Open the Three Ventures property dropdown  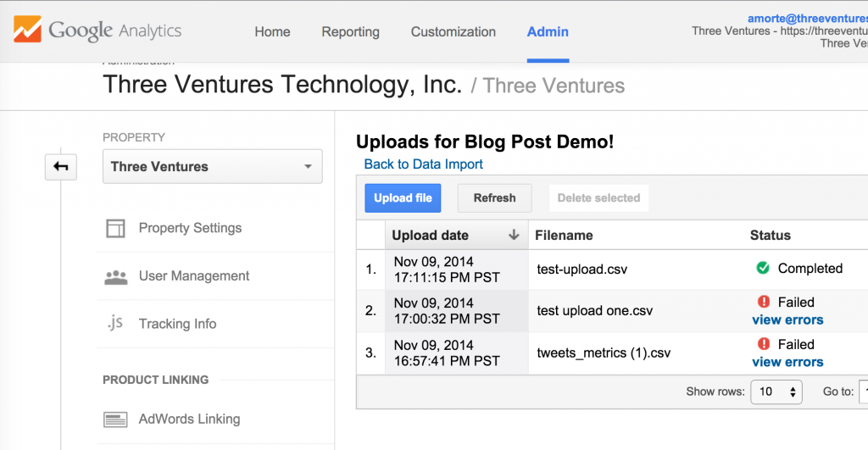click(213, 166)
